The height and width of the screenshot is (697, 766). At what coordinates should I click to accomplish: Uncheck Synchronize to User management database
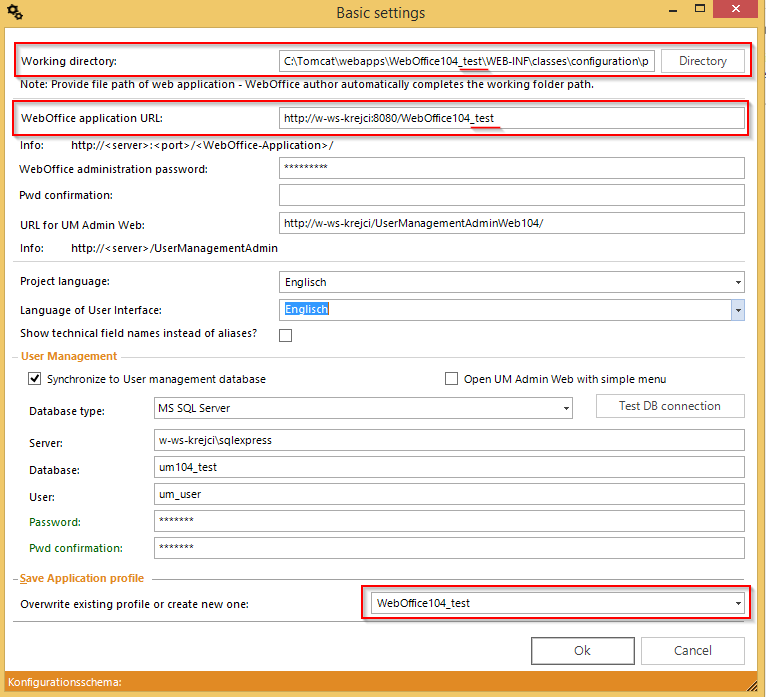click(x=35, y=379)
